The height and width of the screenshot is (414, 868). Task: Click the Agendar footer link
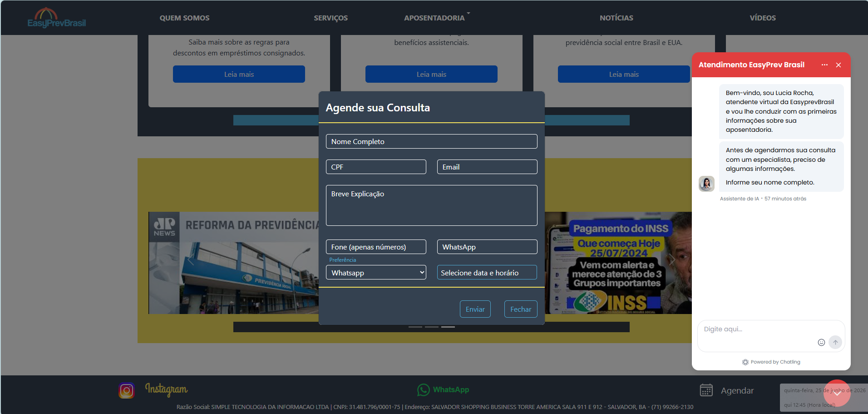pos(737,390)
